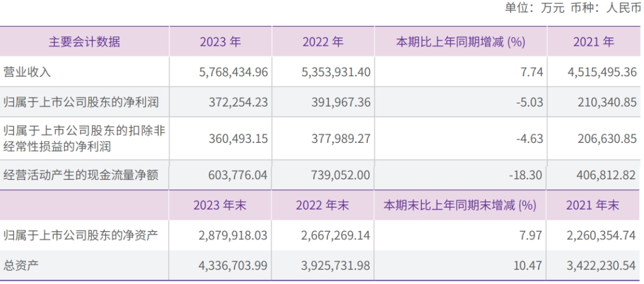Click the 经营活动产生的现金流量净额 row label
644x284 pixels.
point(80,175)
